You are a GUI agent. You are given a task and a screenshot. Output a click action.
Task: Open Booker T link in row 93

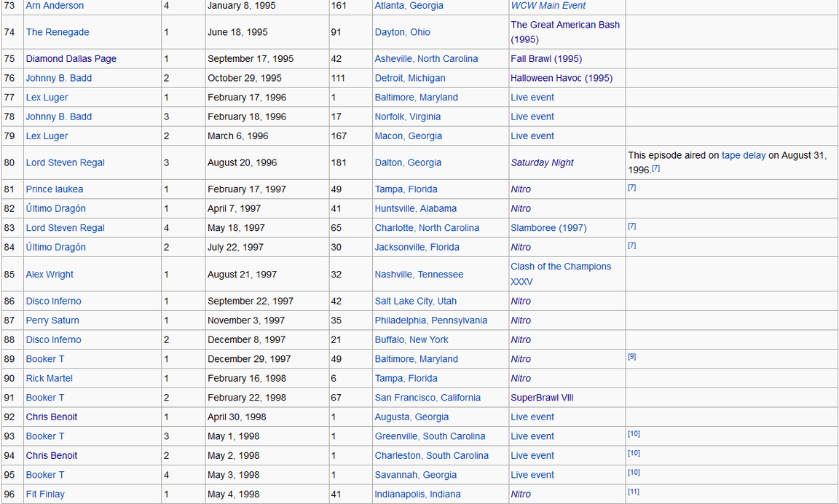coord(45,436)
